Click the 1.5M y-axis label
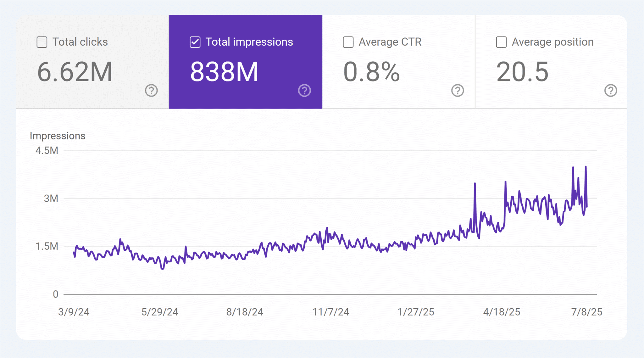Viewport: 644px width, 358px height. [47, 246]
